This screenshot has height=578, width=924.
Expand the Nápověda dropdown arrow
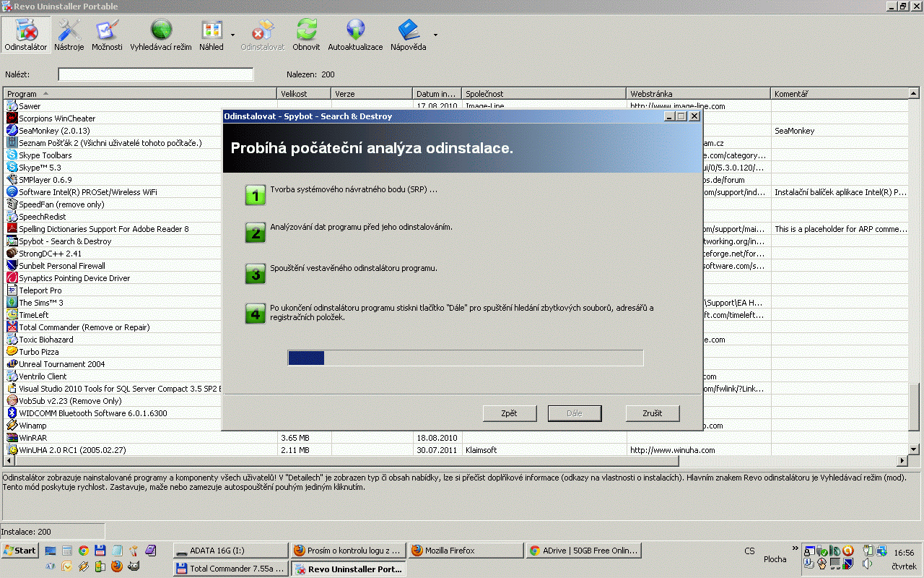point(435,34)
